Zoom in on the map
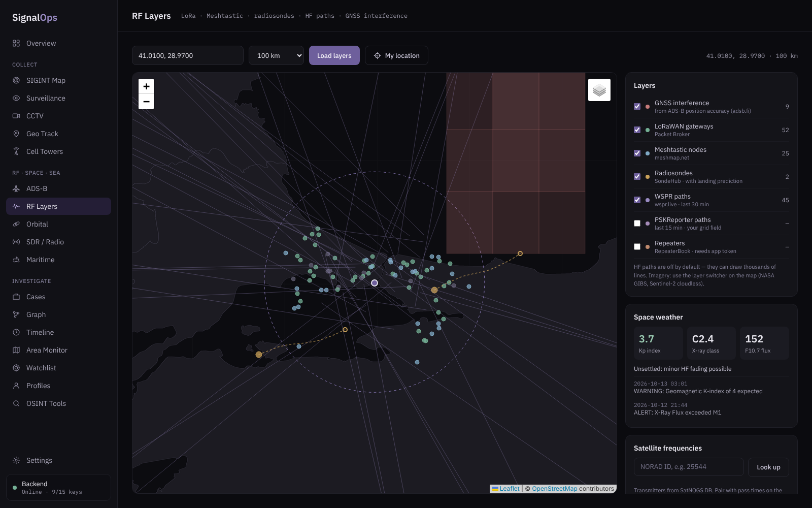This screenshot has width=812, height=508. (146, 86)
